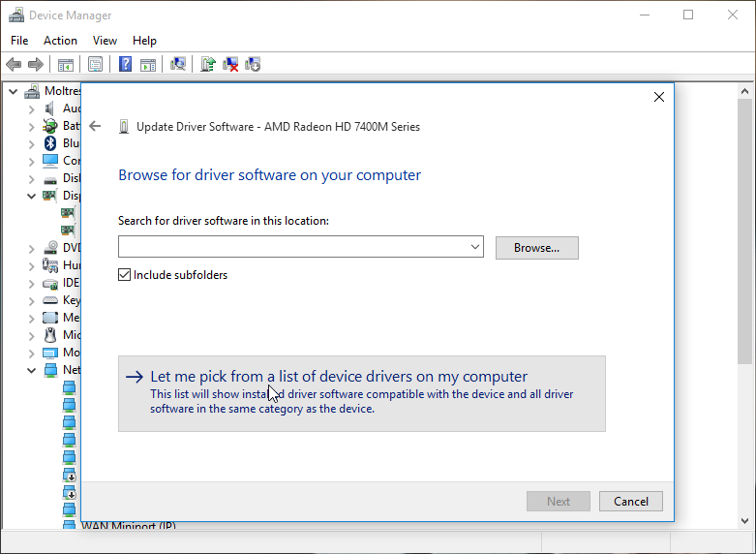Collapse the Display adapters tree node
Screen dimensions: 756x554
(31, 196)
